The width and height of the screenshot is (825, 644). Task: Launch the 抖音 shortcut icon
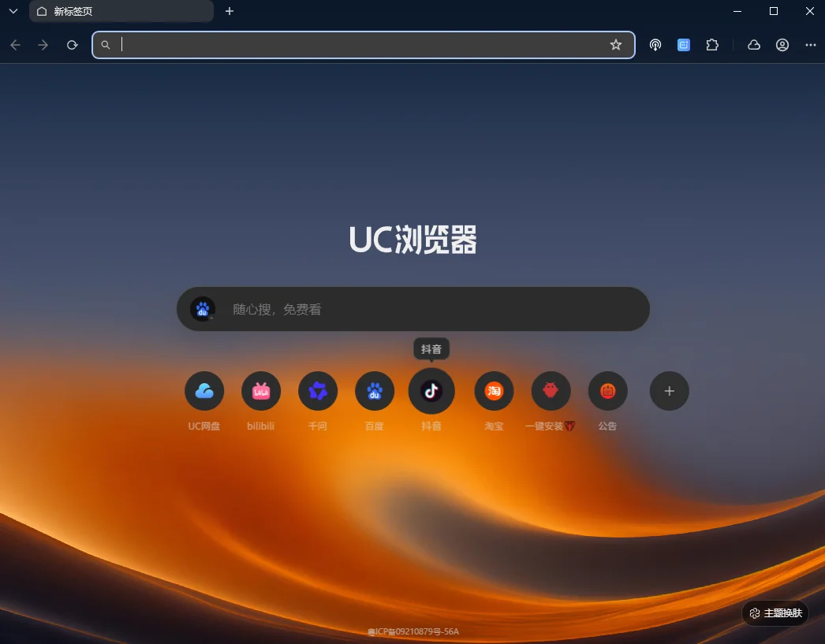pyautogui.click(x=431, y=391)
